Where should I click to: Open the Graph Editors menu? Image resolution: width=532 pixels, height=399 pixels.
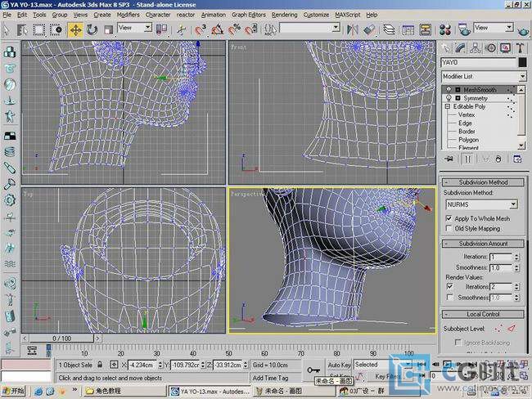(249, 15)
